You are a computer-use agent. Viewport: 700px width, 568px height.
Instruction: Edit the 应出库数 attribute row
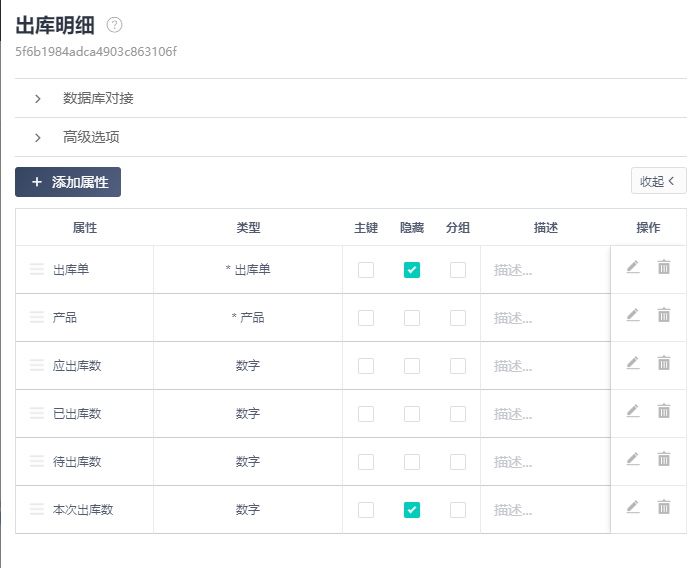[x=633, y=363]
